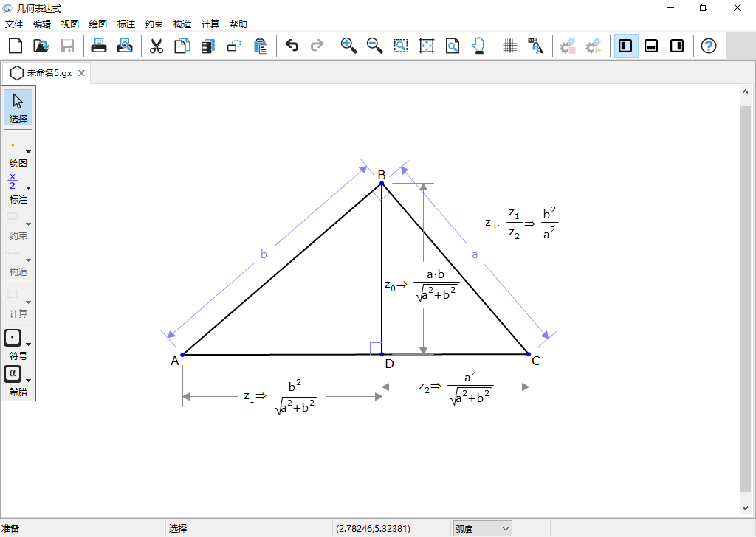
Task: Click the New file icon
Action: tap(16, 46)
